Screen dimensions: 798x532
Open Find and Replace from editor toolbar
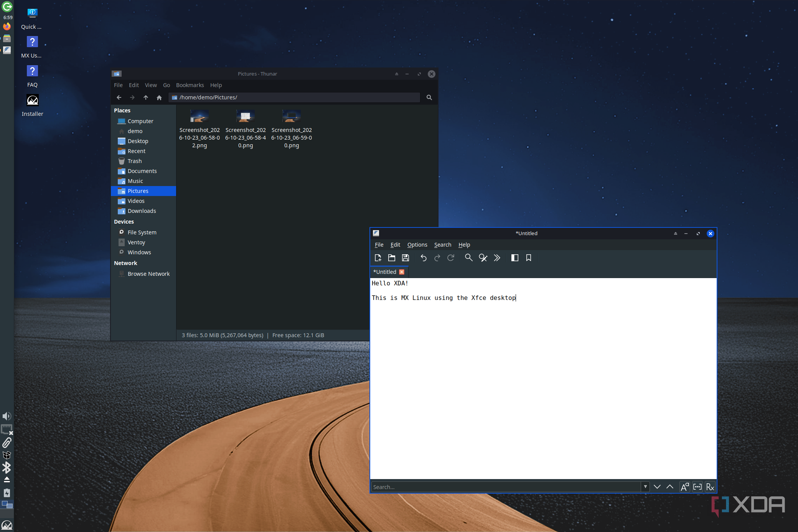coord(483,258)
